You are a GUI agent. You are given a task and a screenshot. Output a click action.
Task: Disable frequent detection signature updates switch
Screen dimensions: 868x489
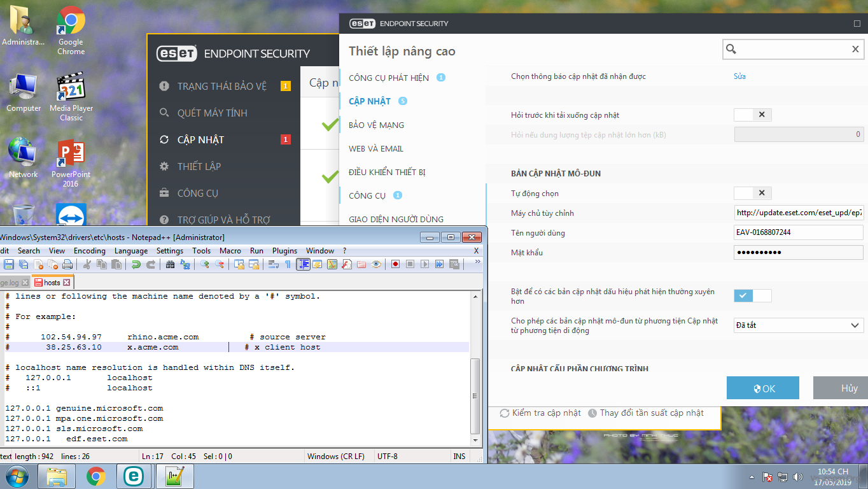(x=753, y=295)
